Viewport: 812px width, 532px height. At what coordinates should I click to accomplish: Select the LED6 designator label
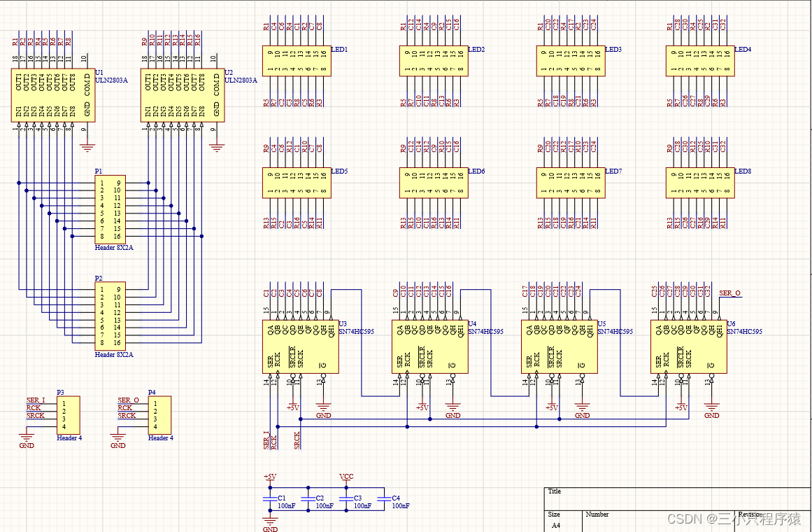click(x=476, y=171)
